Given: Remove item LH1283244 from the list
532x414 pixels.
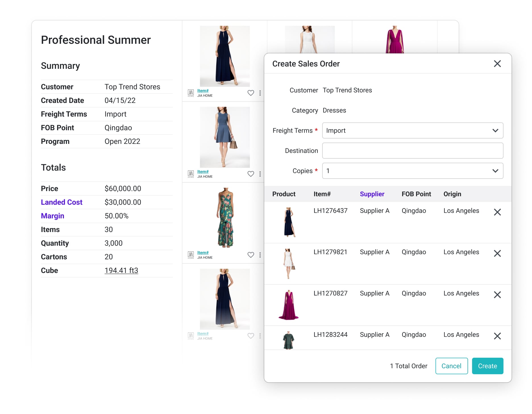Looking at the screenshot, I should pos(497,336).
